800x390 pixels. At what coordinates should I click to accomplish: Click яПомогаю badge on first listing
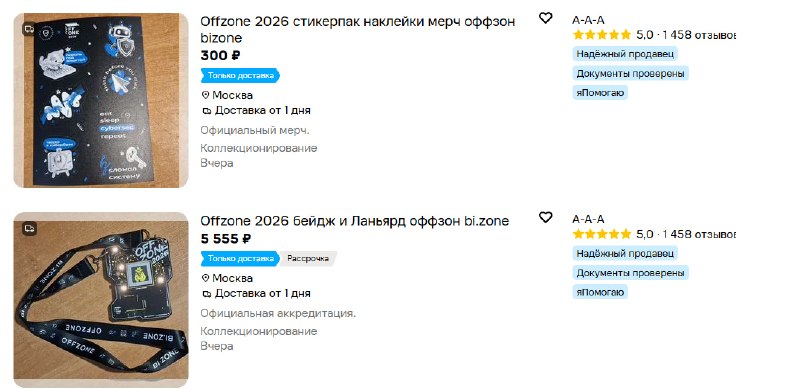point(600,92)
